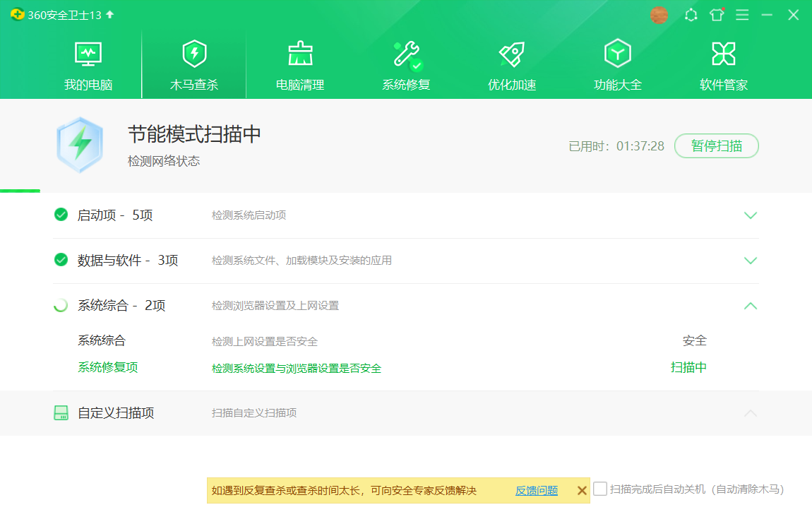Viewport: 812px width, 512px height.
Task: Open the main hamburger menu
Action: 742,15
